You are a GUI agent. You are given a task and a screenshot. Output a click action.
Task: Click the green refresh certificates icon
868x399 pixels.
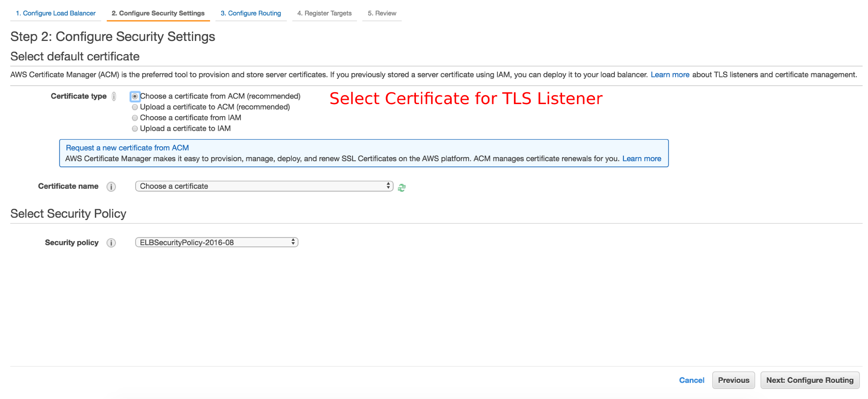pyautogui.click(x=402, y=187)
